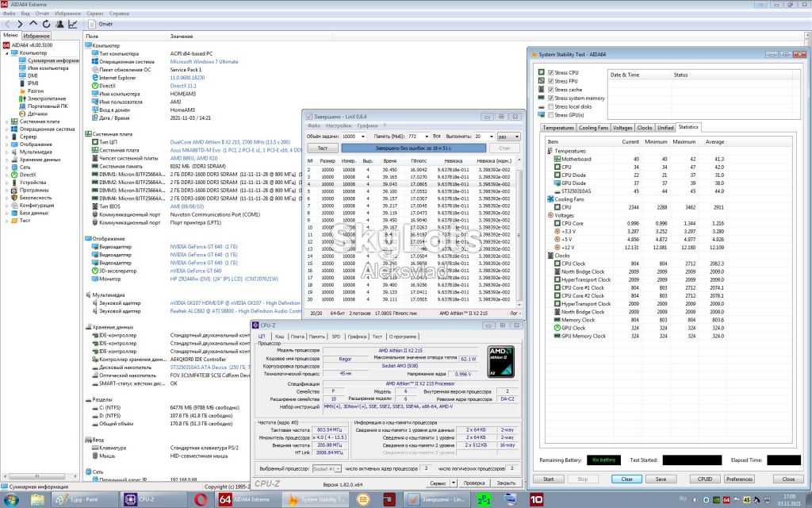Click Проверка button in CPU-Z
The width and height of the screenshot is (812, 508).
474,483
